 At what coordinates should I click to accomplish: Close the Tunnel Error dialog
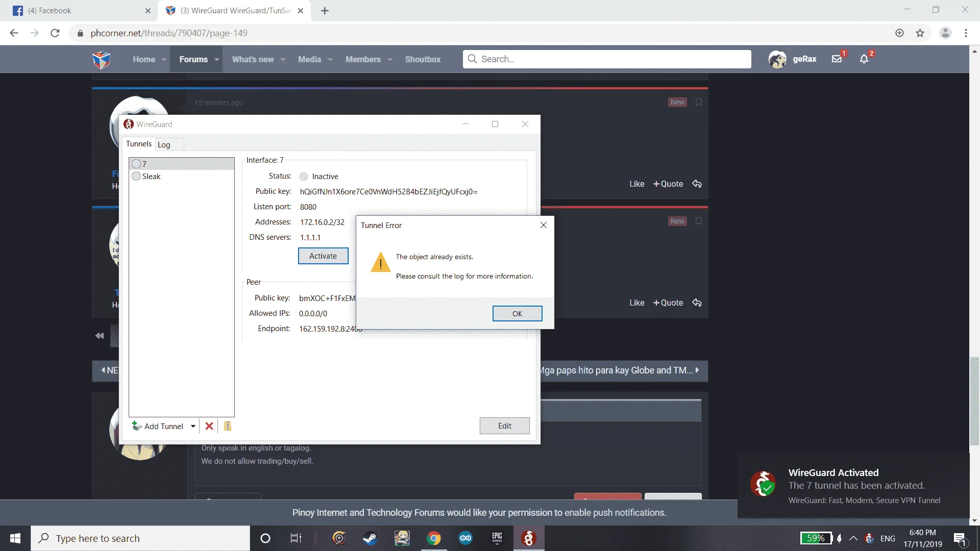coord(544,225)
